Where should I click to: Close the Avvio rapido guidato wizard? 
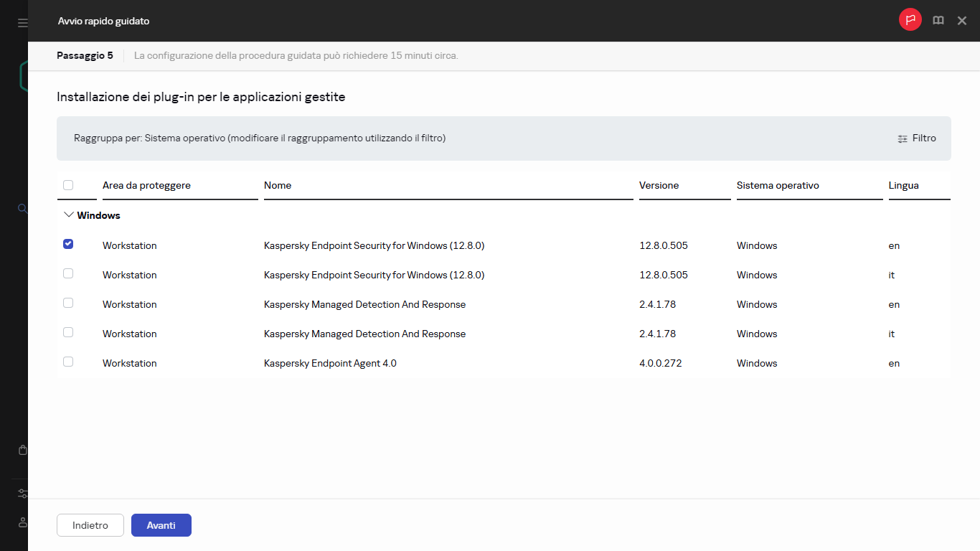coord(961,20)
